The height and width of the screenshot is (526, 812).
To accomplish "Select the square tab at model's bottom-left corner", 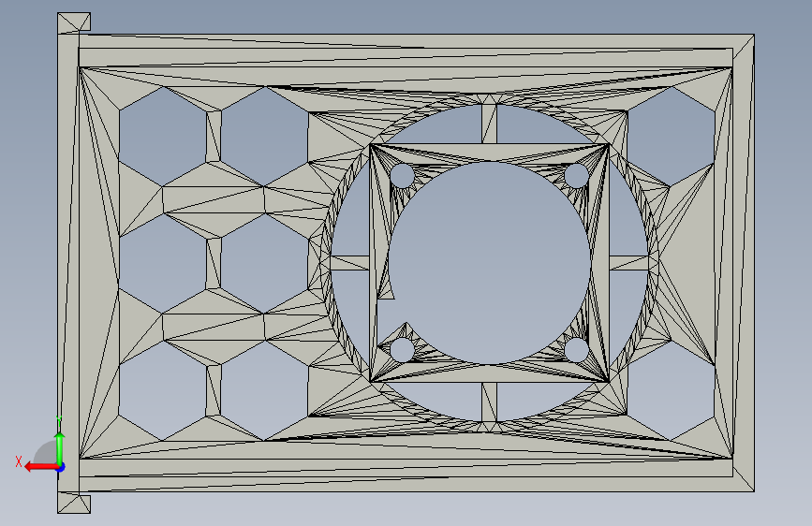I will [x=74, y=504].
